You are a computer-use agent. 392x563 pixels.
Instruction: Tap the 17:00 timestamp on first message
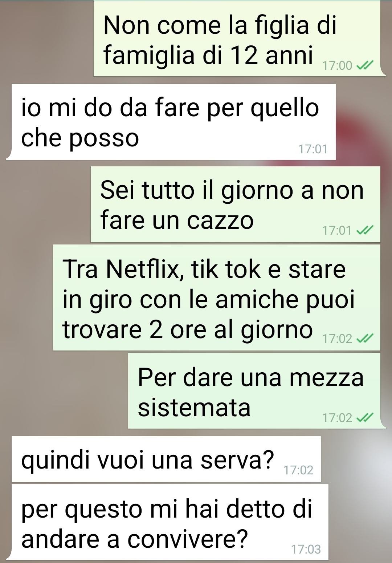click(x=337, y=66)
